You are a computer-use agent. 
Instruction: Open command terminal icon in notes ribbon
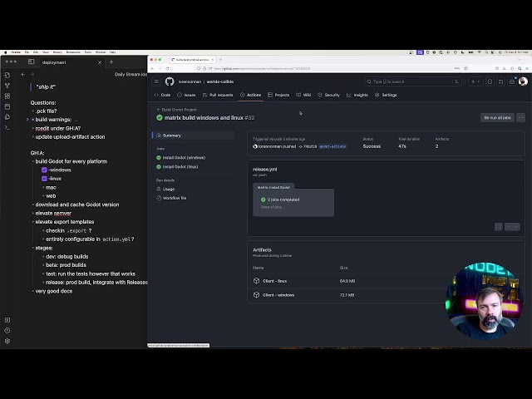[7, 127]
